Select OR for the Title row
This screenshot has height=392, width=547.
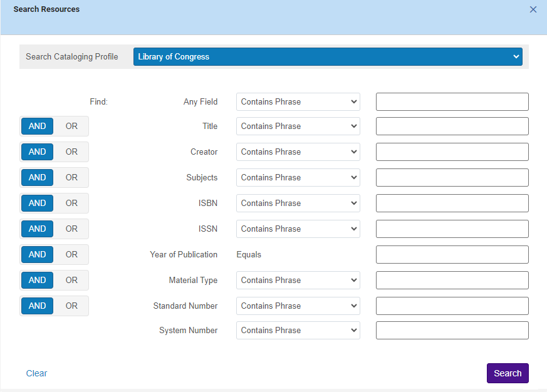pos(71,126)
